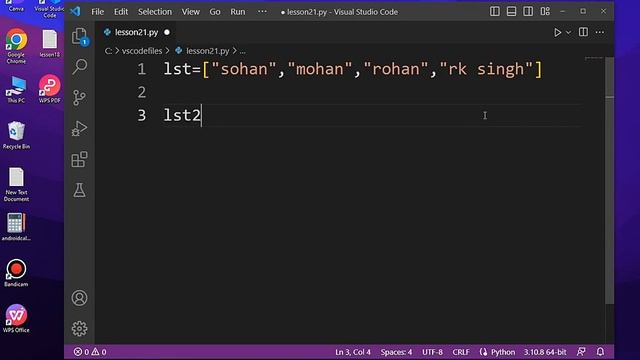Open the View menu
The height and width of the screenshot is (360, 640).
[191, 12]
